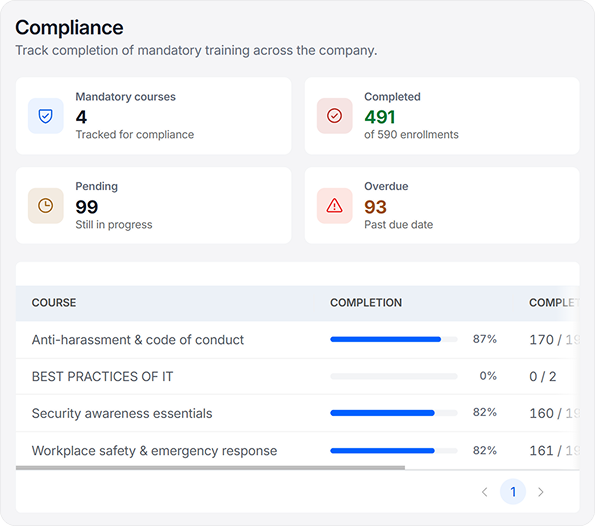The height and width of the screenshot is (526, 595).
Task: Click the 'Past due date' caption
Action: (x=398, y=225)
